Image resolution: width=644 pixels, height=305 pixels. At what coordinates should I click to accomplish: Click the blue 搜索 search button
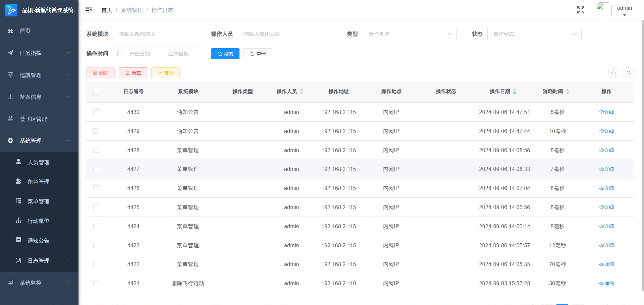[225, 54]
